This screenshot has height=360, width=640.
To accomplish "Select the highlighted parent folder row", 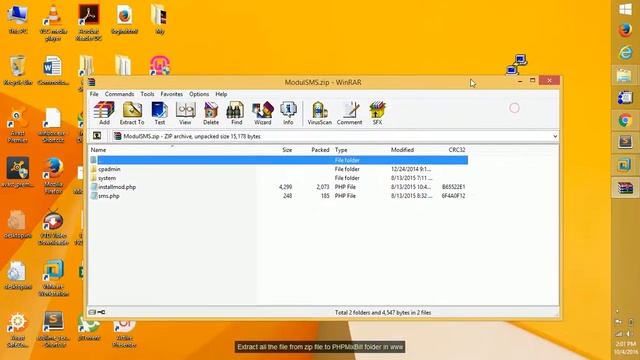I will pos(279,160).
